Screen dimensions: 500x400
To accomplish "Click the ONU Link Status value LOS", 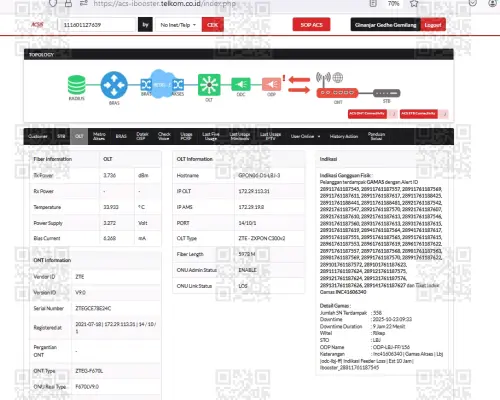I will click(x=243, y=286).
